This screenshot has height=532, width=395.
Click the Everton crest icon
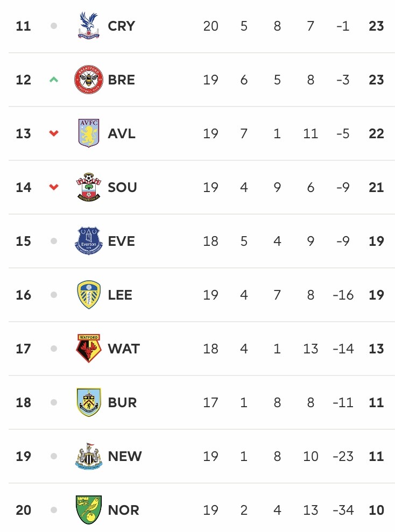click(x=89, y=240)
